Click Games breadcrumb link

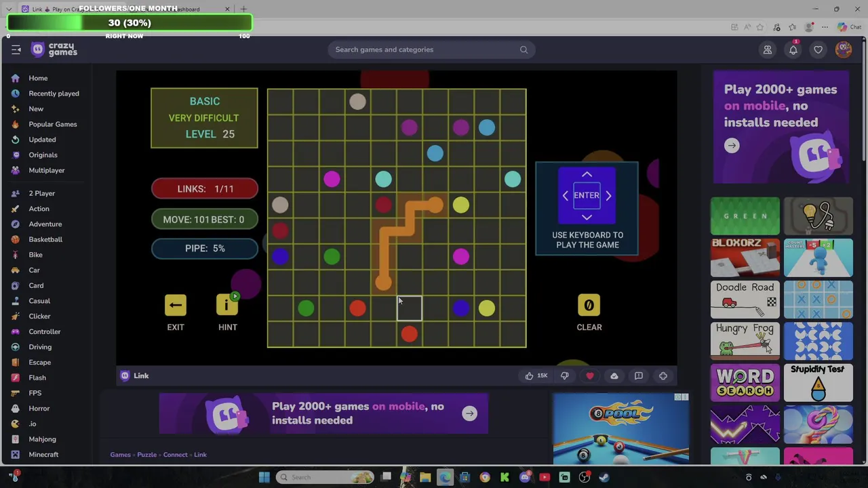(120, 455)
